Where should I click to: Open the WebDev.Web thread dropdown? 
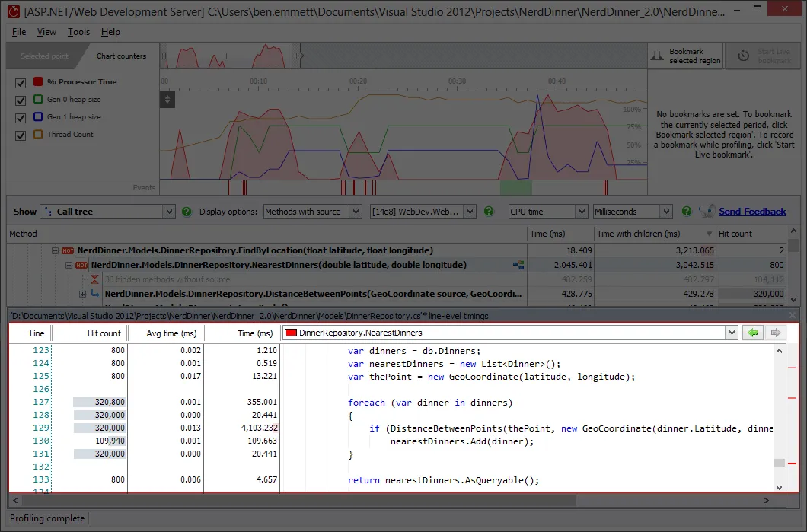[x=423, y=212]
